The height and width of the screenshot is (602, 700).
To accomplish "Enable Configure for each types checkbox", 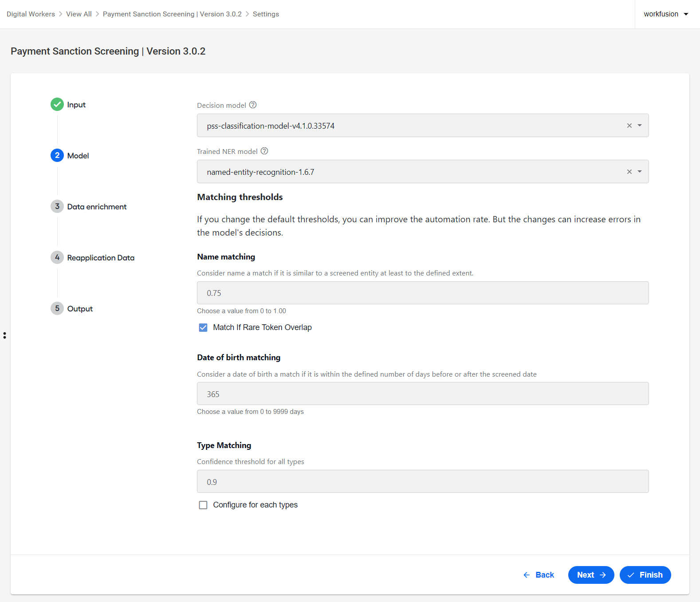I will 203,505.
